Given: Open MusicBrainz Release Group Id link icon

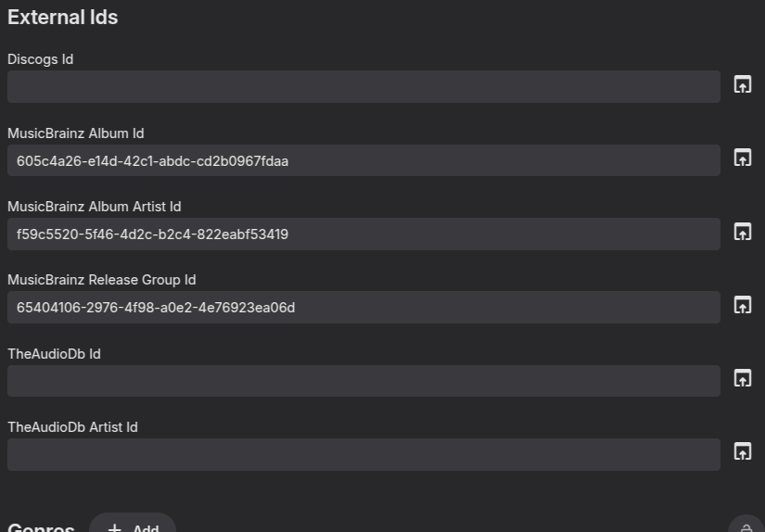Looking at the screenshot, I should tap(743, 305).
